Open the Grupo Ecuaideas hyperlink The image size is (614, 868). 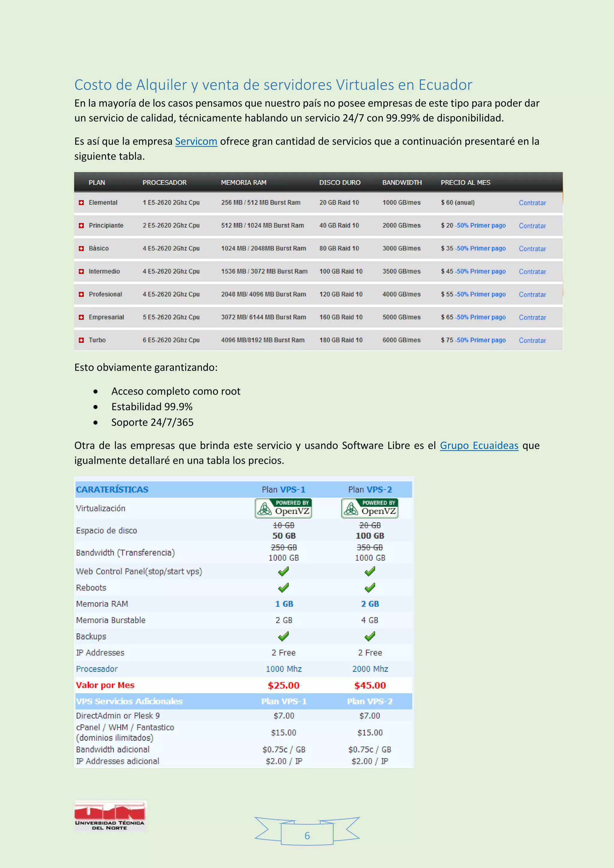tap(479, 445)
